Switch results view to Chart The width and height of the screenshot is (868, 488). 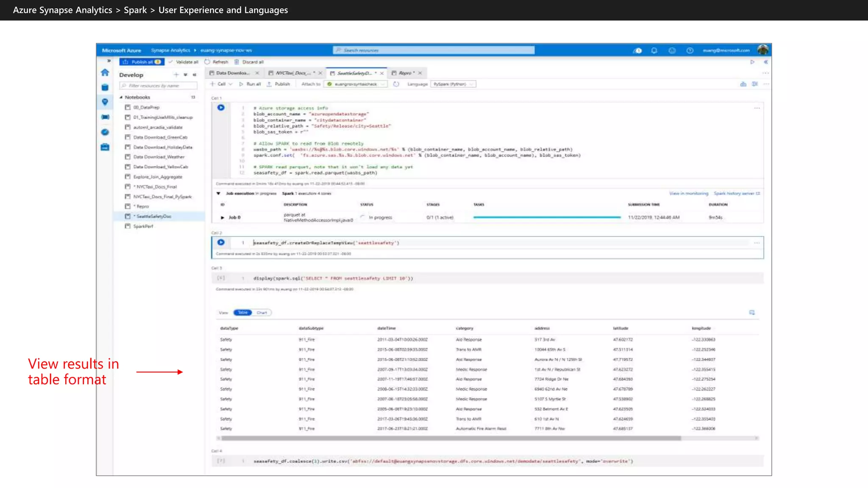pos(262,313)
